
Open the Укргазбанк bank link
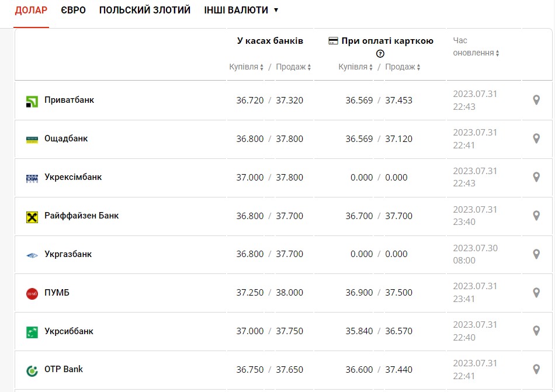68,254
